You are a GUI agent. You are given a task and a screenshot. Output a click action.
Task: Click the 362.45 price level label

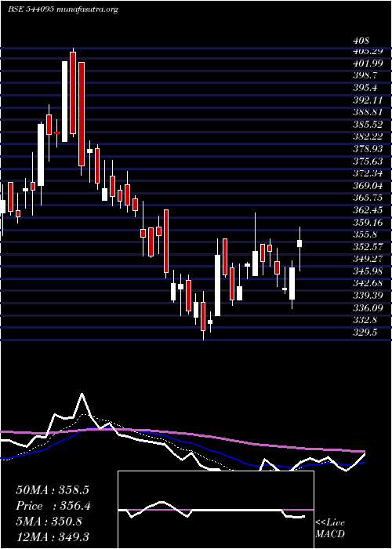[x=367, y=210]
